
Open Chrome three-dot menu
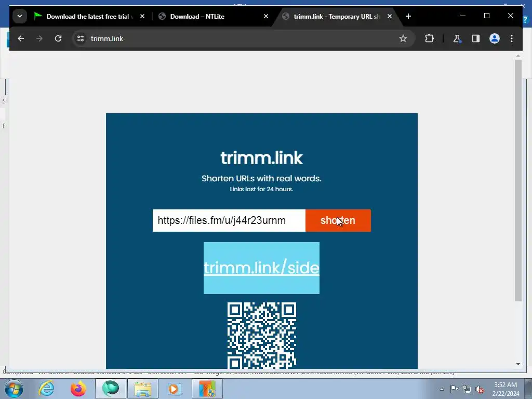tap(512, 38)
